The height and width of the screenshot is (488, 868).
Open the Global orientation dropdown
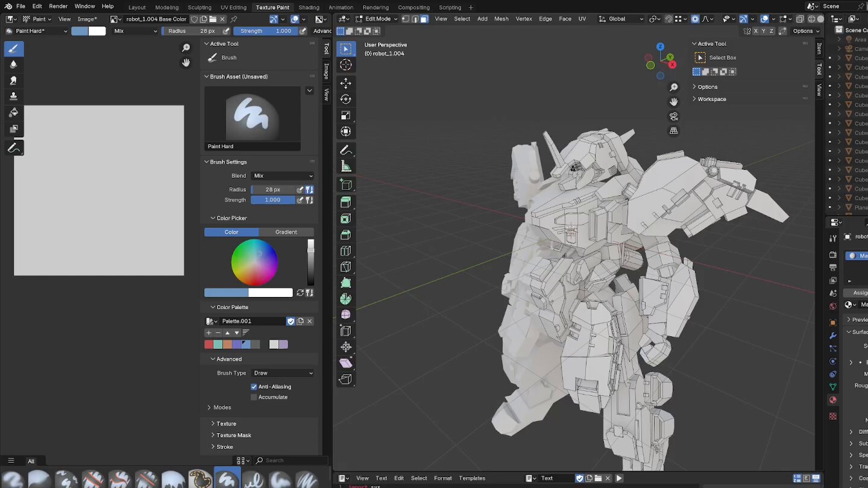click(621, 19)
